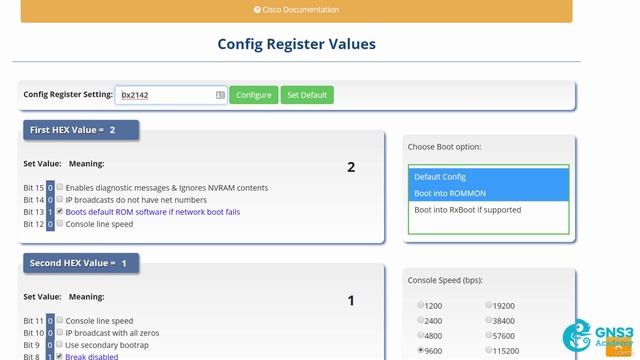Image resolution: width=640 pixels, height=360 pixels.
Task: Toggle Bit 11 Console line speed checkbox
Action: [x=60, y=320]
